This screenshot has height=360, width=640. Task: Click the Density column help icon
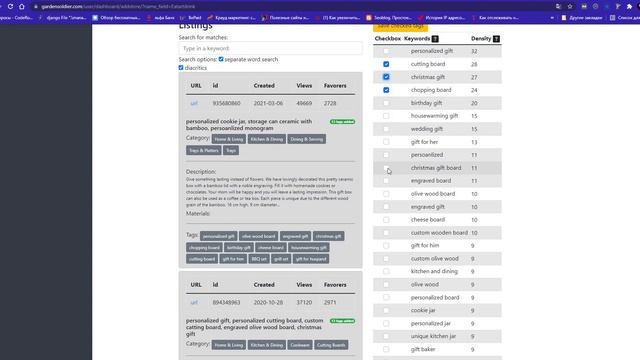(496, 39)
